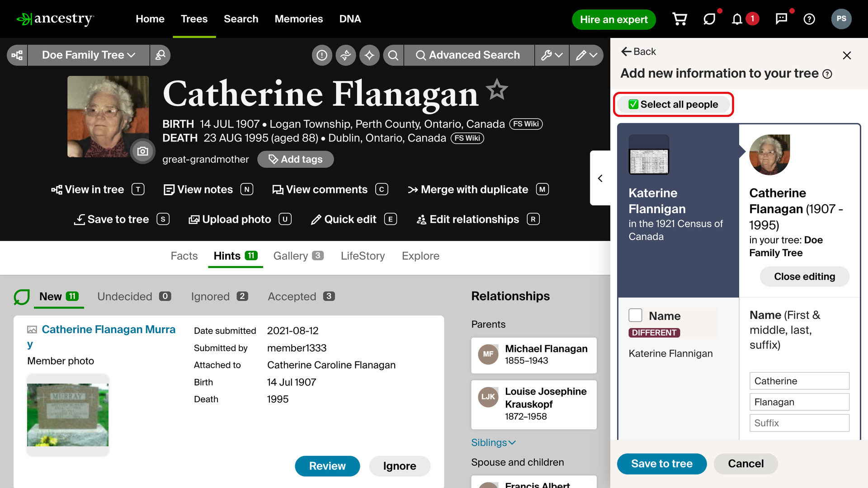
Task: Expand the Siblings section
Action: click(x=493, y=442)
